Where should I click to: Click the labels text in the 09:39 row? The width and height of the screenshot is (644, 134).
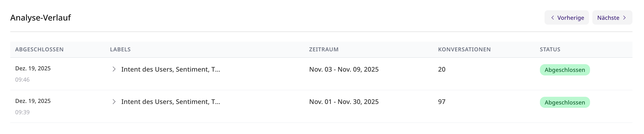click(x=170, y=102)
